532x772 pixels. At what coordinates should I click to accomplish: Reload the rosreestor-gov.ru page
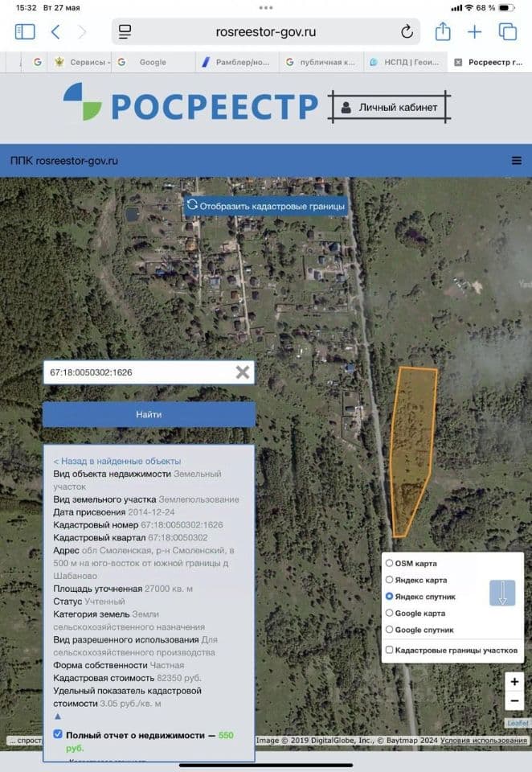(x=407, y=32)
